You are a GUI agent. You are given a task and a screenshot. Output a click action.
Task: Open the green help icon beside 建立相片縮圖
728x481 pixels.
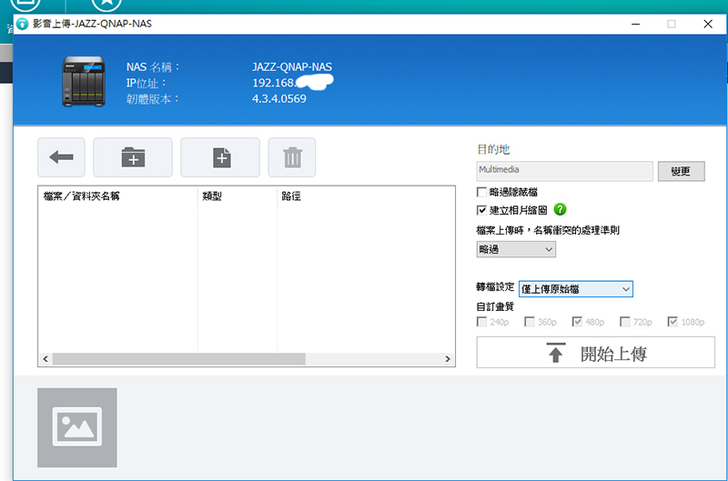point(560,209)
